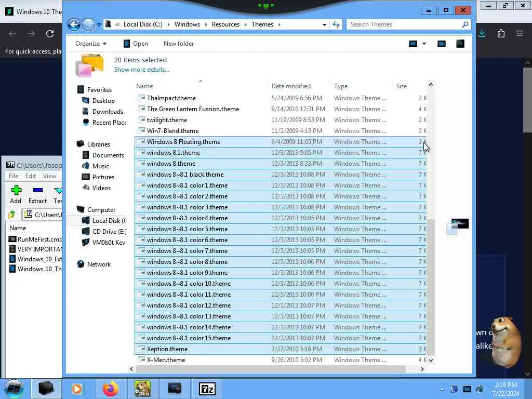Viewport: 532px width, 399px height.
Task: Open Recent Places in navigation pane
Action: (109, 123)
